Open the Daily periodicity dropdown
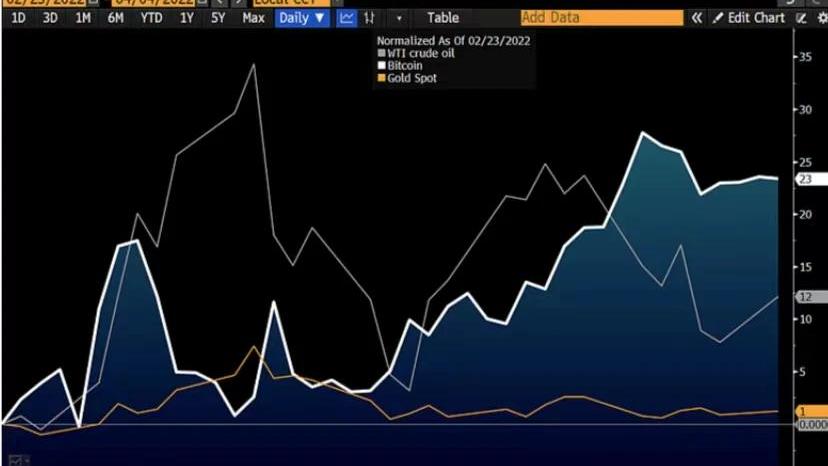The width and height of the screenshot is (828, 466). tap(302, 18)
